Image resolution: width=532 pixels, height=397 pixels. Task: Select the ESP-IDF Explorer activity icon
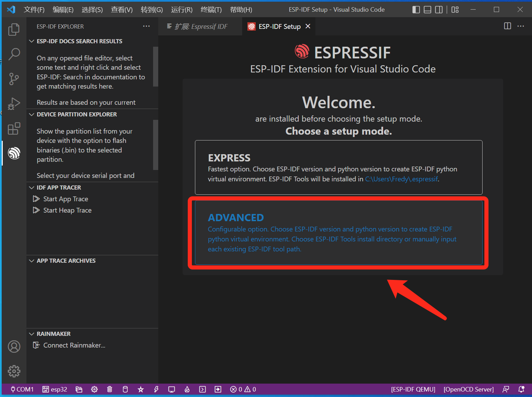coord(14,153)
